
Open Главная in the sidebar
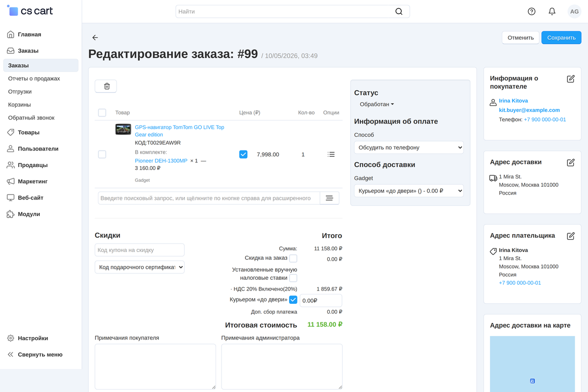[29, 34]
